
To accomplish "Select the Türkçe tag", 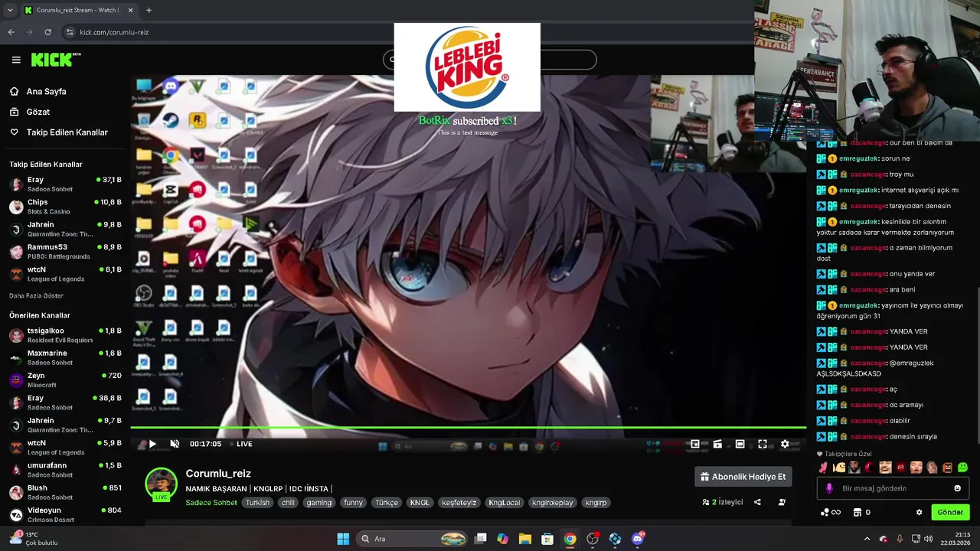I will tap(387, 503).
